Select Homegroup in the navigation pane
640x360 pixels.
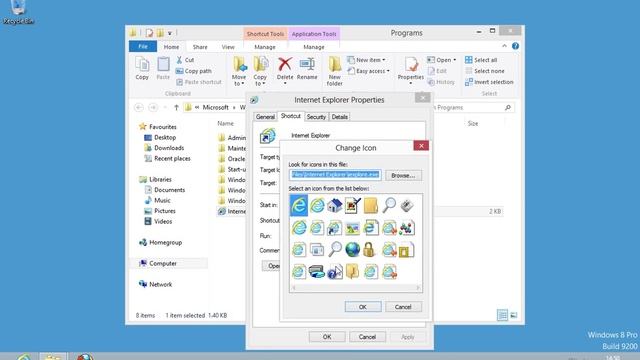[x=160, y=242]
